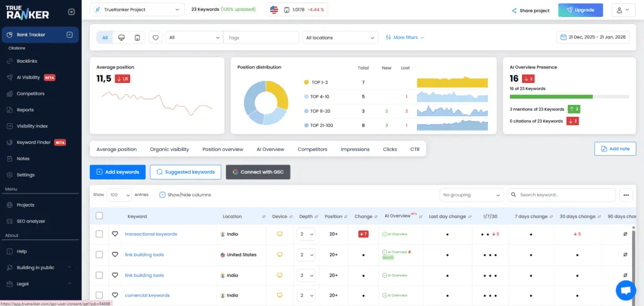644x306 pixels.
Task: Select the transactional keywords row checkbox
Action: [99, 234]
